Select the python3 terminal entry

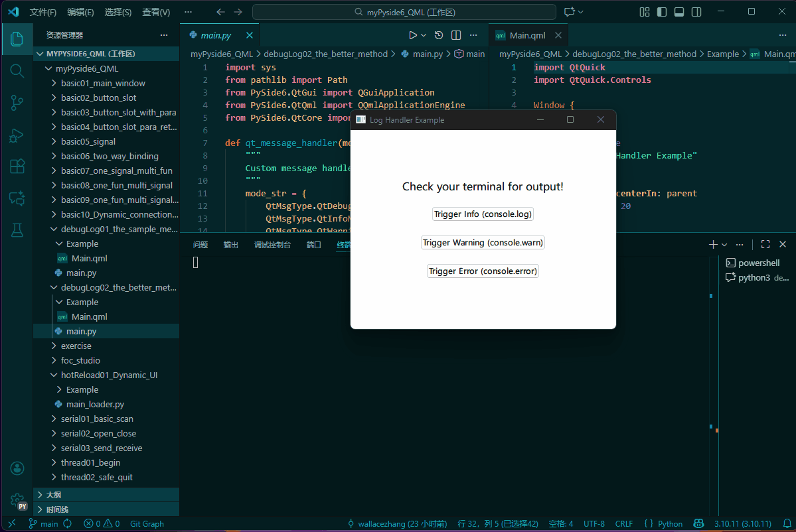[x=757, y=277]
